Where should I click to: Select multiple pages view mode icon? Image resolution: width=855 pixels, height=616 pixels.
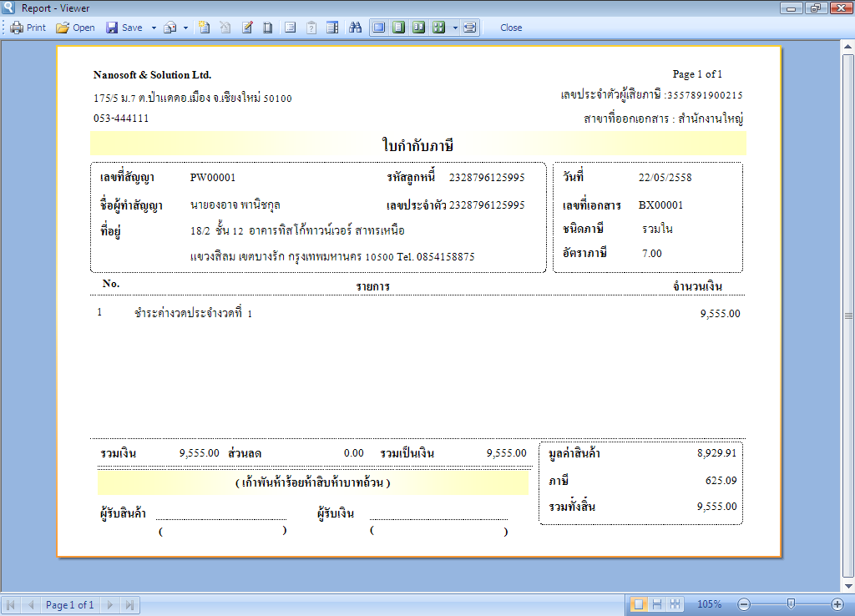click(438, 28)
